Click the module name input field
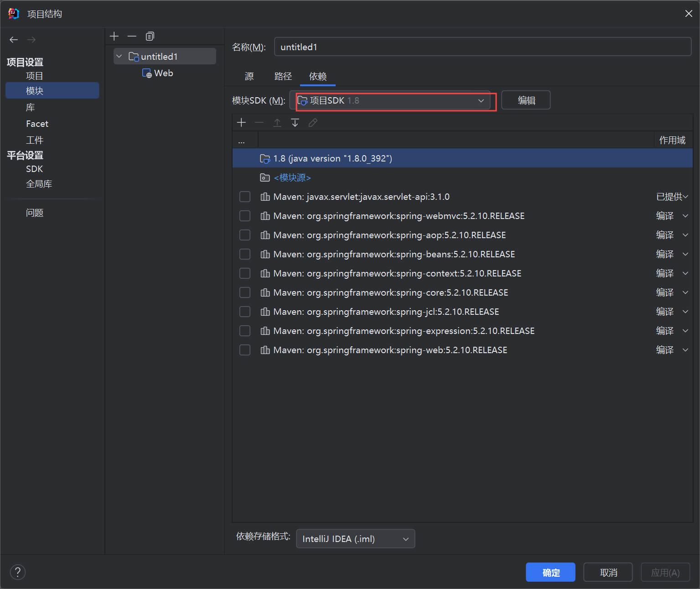700x589 pixels. [x=482, y=47]
